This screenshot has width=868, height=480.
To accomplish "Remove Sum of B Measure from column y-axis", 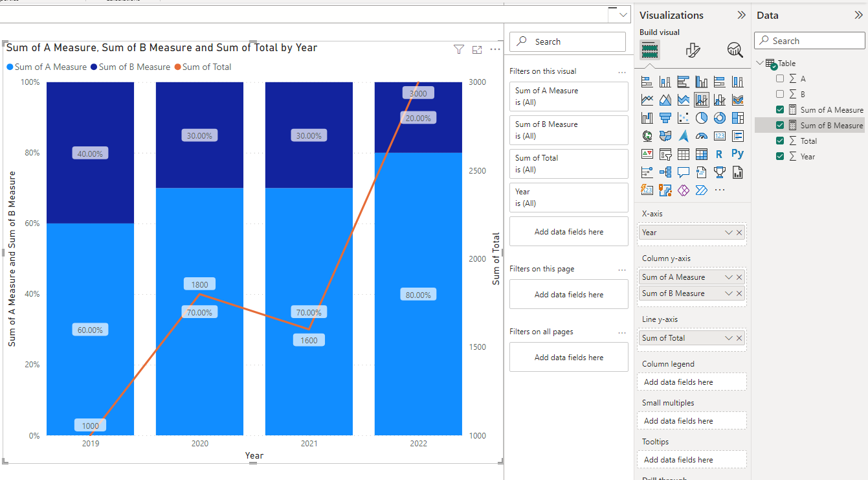I will coord(739,293).
